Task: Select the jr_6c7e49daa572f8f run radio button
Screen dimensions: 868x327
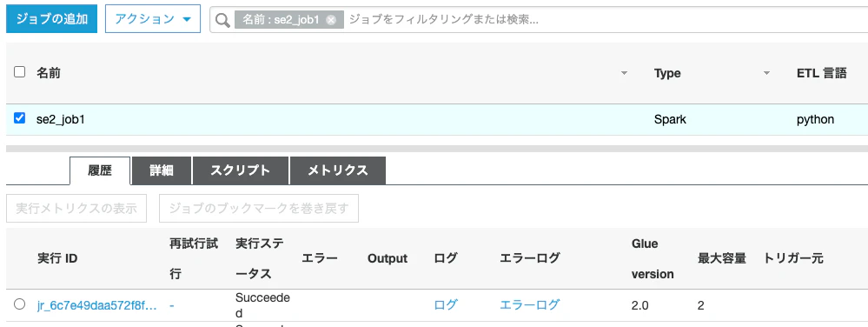Action: pos(19,304)
